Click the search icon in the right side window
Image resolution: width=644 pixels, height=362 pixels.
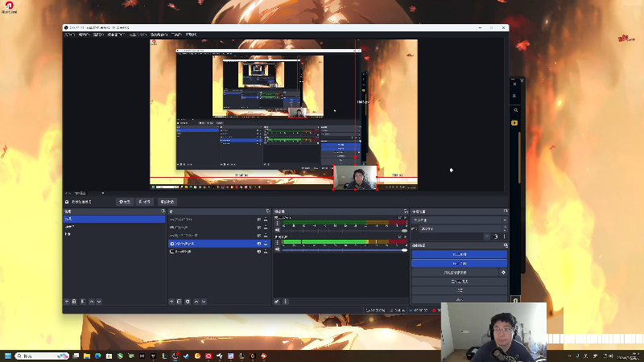(x=515, y=110)
